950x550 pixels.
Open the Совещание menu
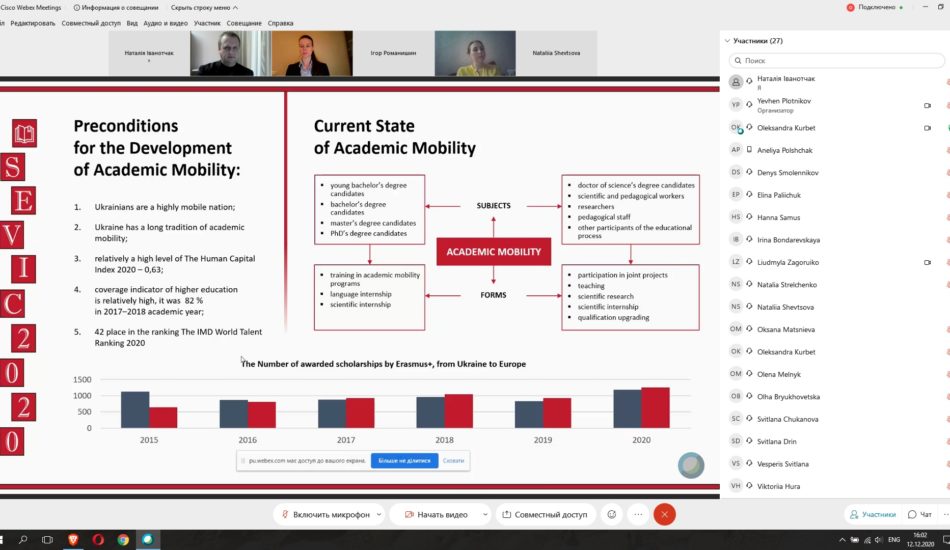pos(244,22)
